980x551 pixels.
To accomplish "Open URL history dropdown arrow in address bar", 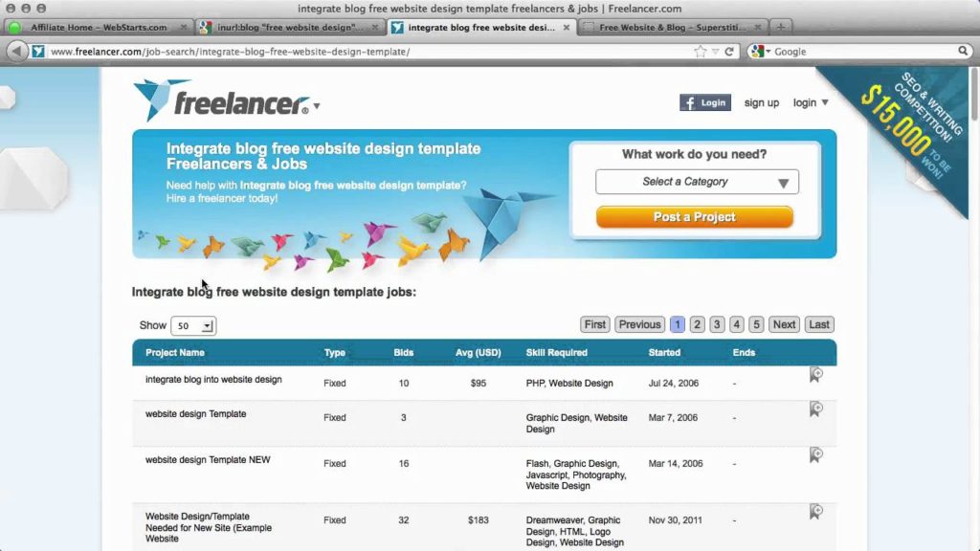I will point(715,52).
